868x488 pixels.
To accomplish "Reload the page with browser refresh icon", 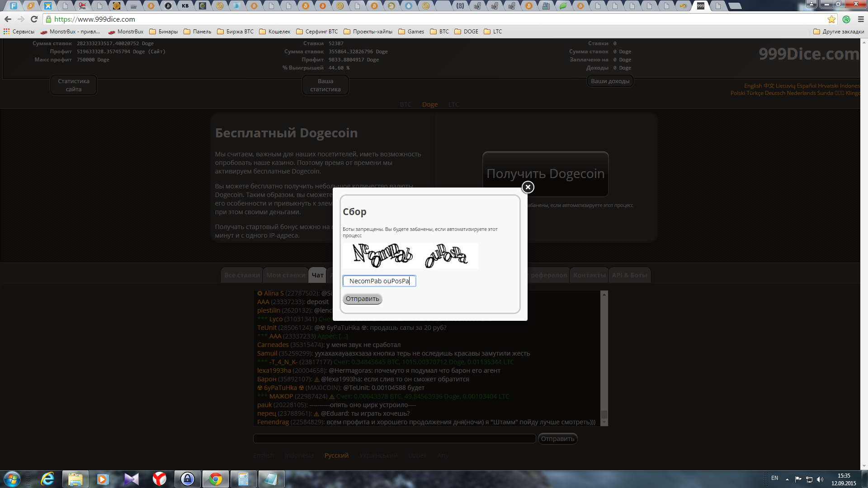I will click(34, 19).
